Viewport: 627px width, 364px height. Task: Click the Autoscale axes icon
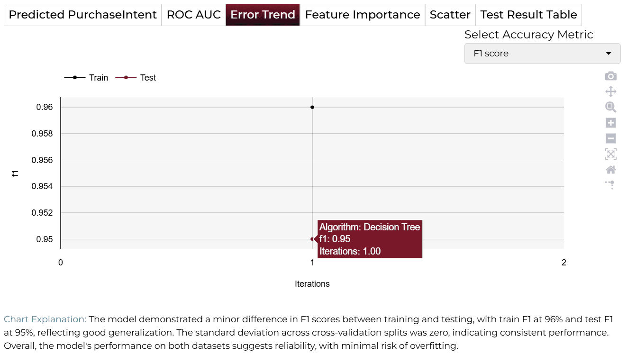point(611,154)
